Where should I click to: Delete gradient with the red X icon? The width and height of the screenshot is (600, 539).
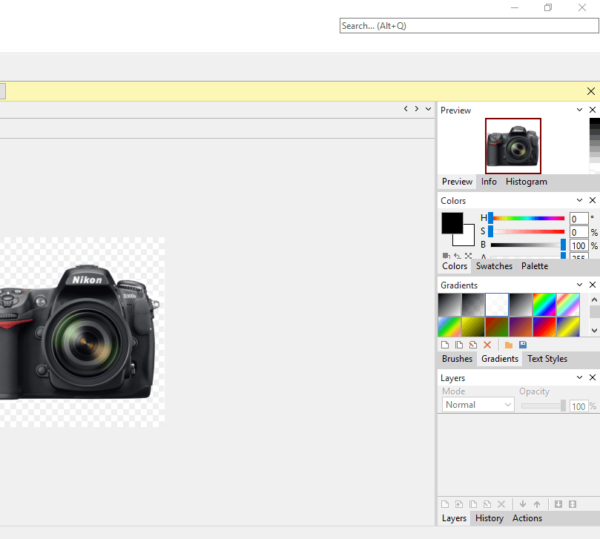pyautogui.click(x=487, y=345)
